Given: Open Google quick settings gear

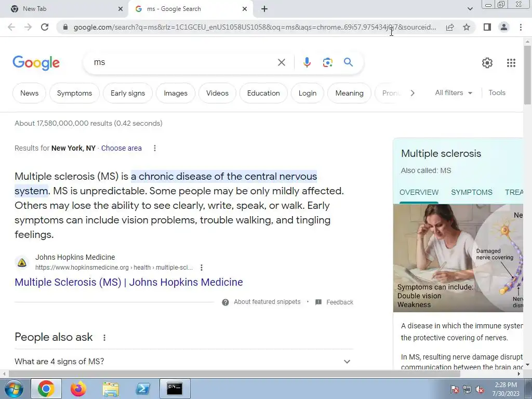Looking at the screenshot, I should click(487, 63).
